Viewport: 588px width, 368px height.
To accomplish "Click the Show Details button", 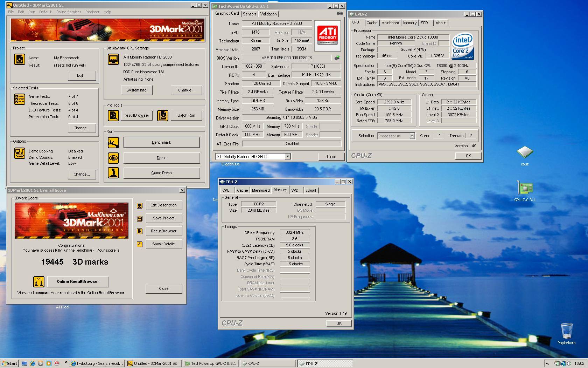I will (163, 244).
